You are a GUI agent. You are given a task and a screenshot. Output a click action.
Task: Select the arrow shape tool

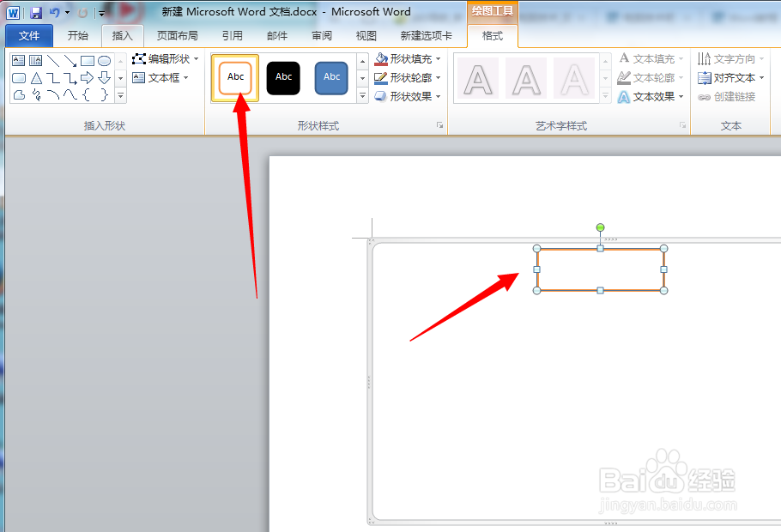pos(70,60)
